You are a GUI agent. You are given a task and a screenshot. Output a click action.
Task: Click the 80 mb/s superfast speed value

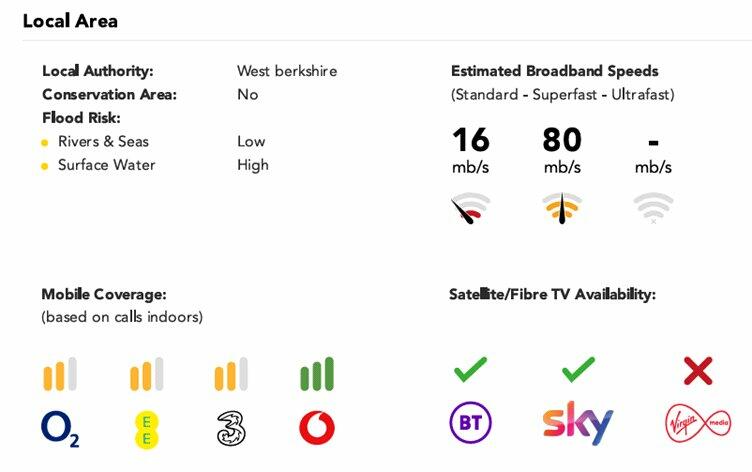pyautogui.click(x=562, y=142)
